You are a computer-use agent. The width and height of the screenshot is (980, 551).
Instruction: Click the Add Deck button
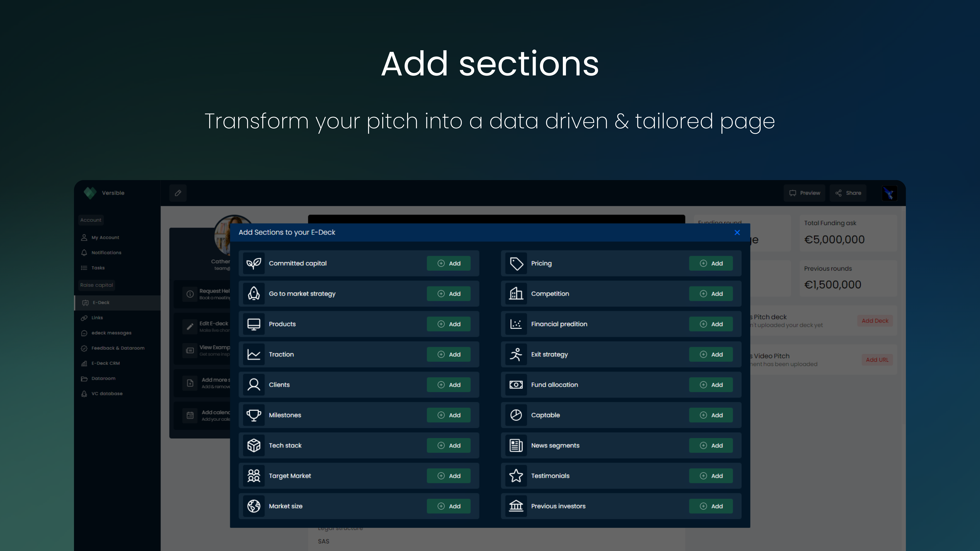tap(875, 321)
